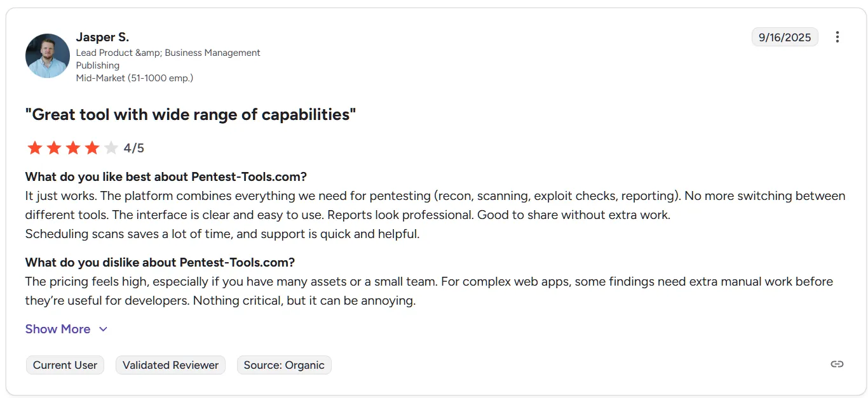This screenshot has height=398, width=868.
Task: Click "What do you dislike" heading
Action: pos(160,262)
